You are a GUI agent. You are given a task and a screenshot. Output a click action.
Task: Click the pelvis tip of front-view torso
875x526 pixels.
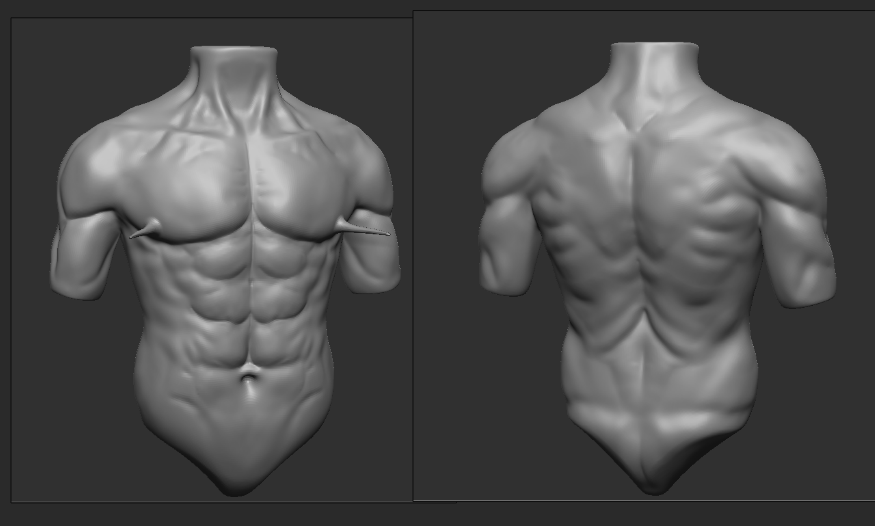point(236,480)
